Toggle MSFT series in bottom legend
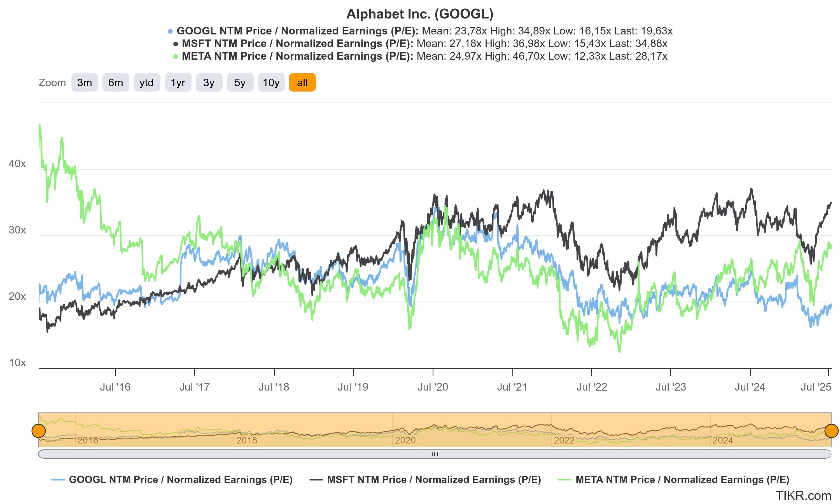The image size is (840, 504). coord(425,480)
